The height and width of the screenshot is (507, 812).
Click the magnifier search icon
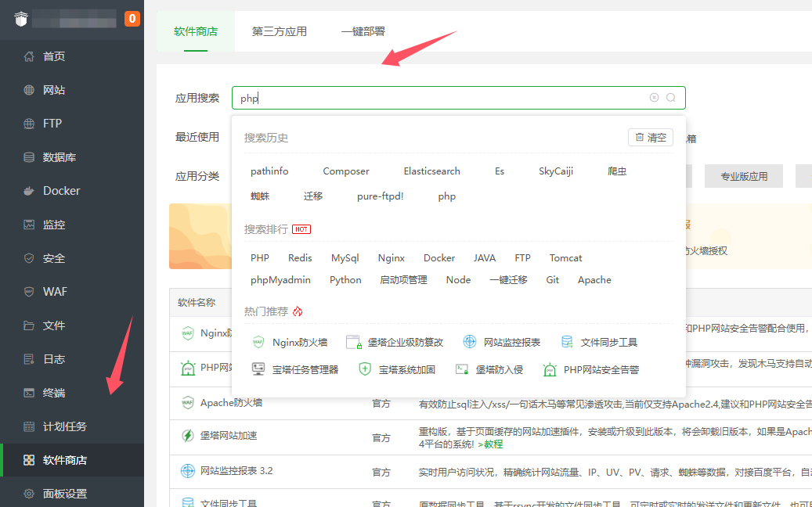pos(670,98)
